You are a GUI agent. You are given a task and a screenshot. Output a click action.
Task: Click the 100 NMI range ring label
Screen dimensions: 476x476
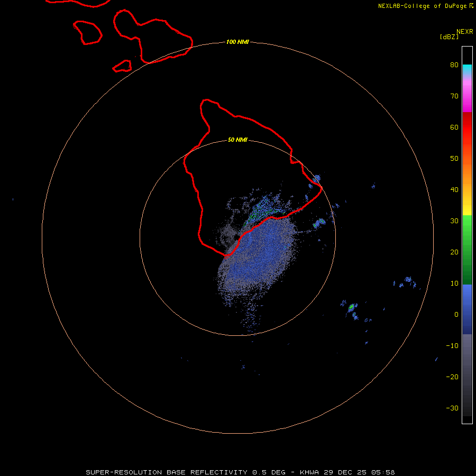coord(237,42)
